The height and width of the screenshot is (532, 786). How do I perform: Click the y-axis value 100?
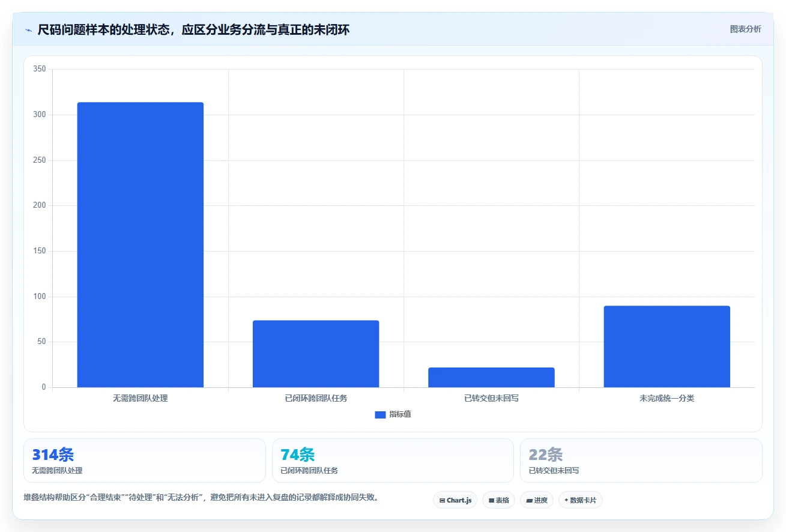click(x=40, y=297)
